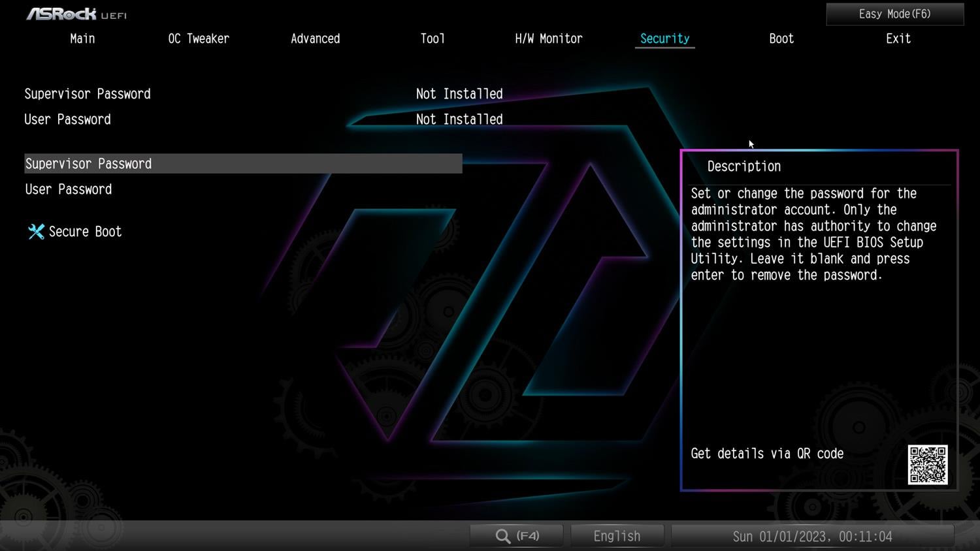Select the Security tab

664,39
